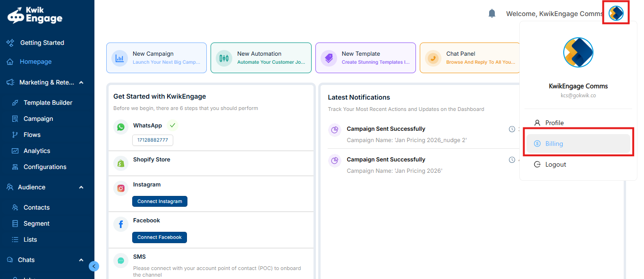Click the Marketing megaphone icon

[10, 82]
